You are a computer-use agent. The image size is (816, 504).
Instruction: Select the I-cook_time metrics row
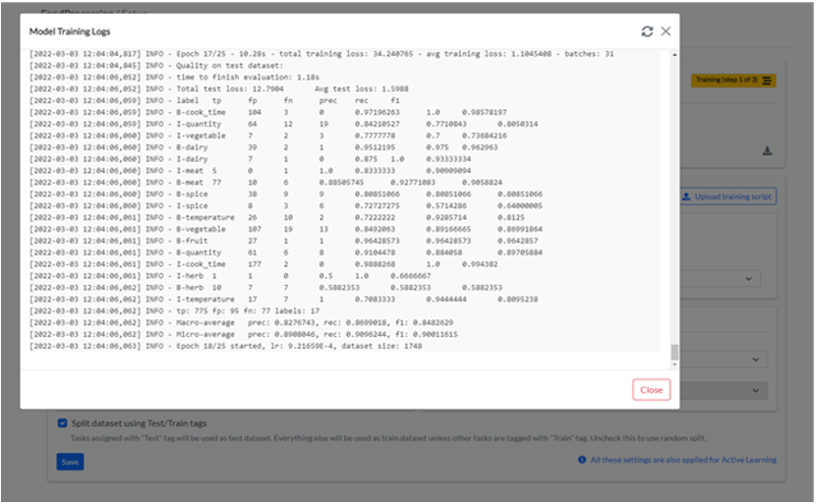coord(263,264)
